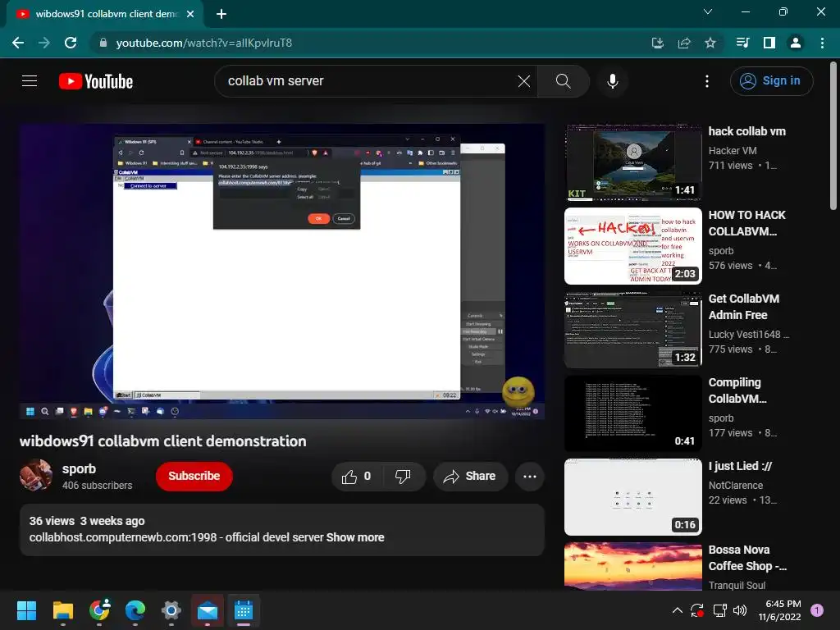This screenshot has height=630, width=840.
Task: Open the Get CollabVM Admin Free thumbnail
Action: tap(633, 330)
